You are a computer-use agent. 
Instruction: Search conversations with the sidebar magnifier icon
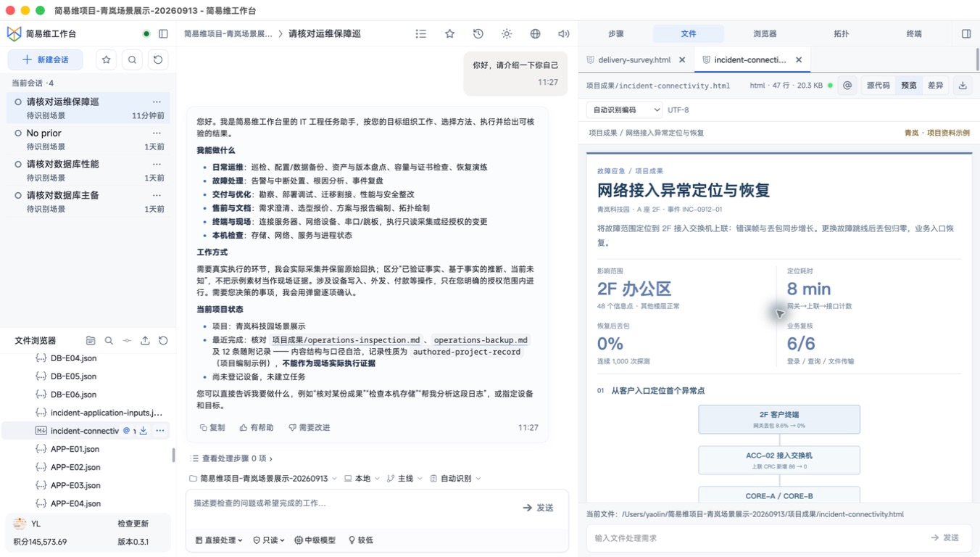coord(132,59)
